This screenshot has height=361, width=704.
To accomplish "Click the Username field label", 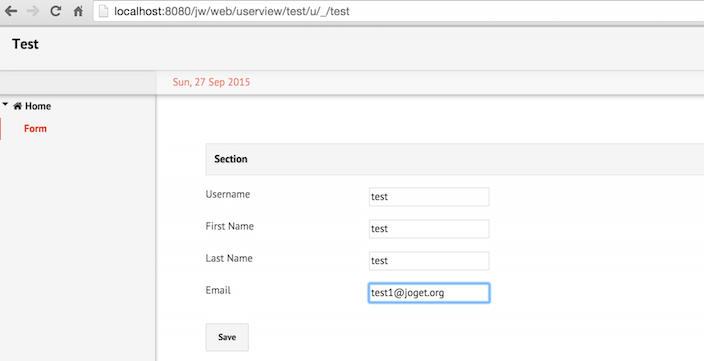I will click(228, 194).
